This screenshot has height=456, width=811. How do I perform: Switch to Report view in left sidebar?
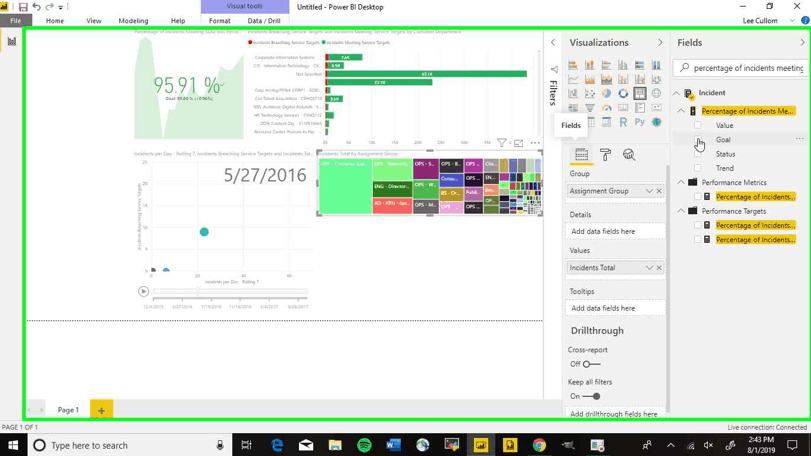pos(11,41)
